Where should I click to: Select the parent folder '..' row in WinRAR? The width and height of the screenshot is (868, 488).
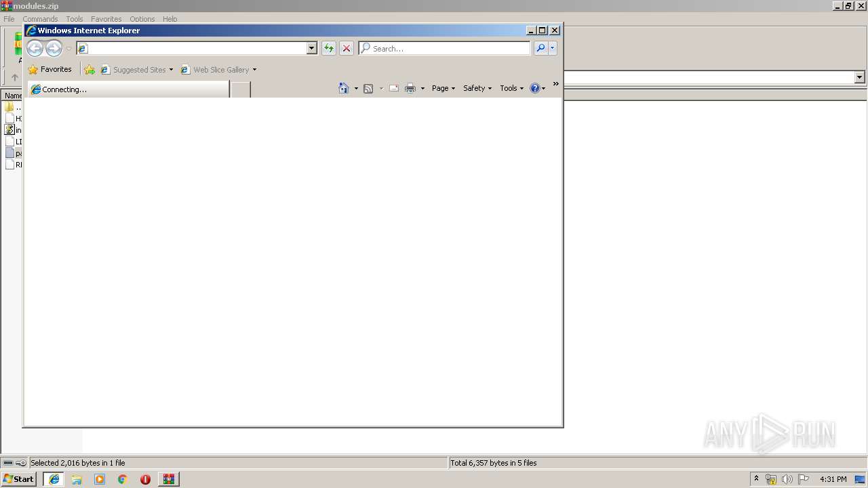(13, 107)
